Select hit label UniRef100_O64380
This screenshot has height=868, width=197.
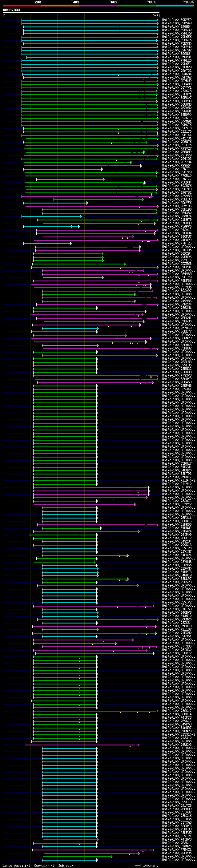(x=177, y=213)
